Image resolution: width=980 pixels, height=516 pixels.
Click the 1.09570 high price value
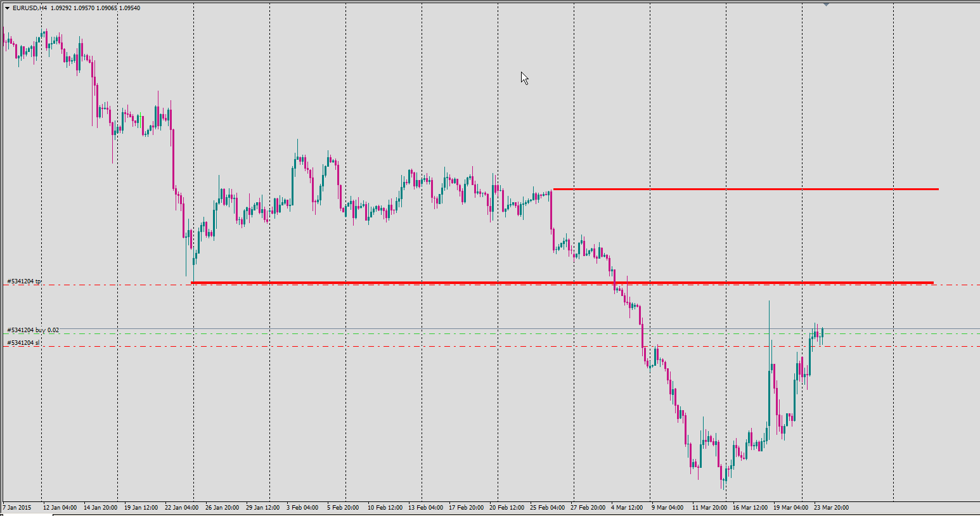click(85, 8)
